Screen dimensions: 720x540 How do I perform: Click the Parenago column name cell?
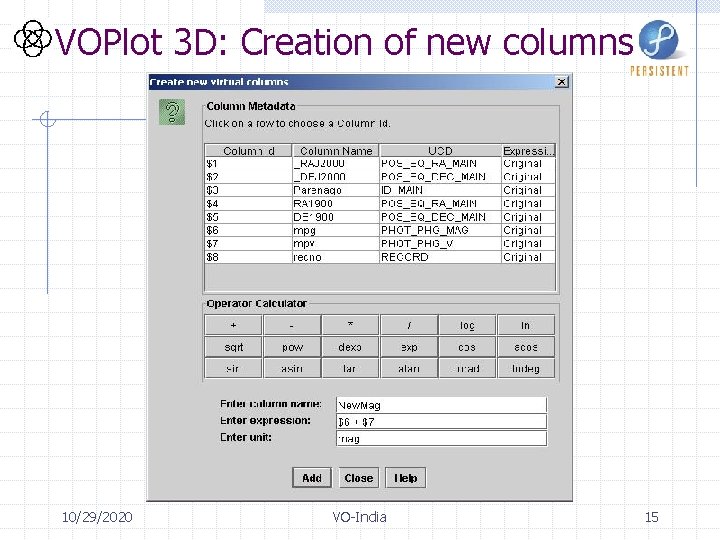tap(336, 190)
